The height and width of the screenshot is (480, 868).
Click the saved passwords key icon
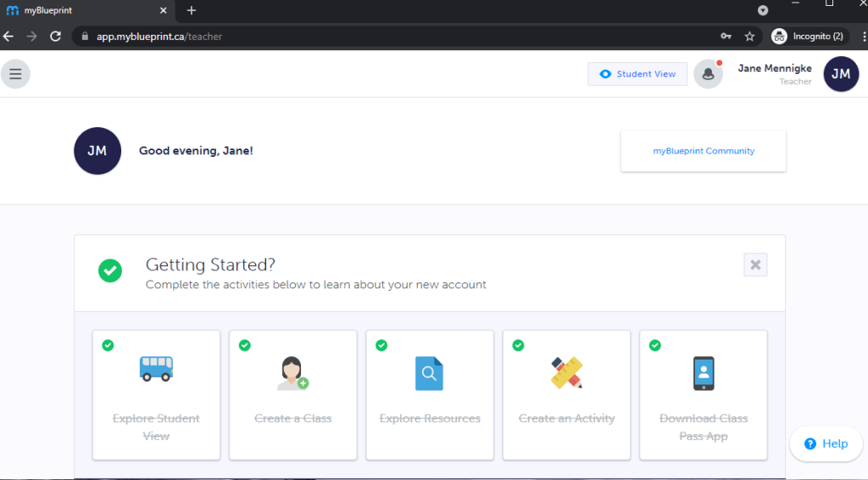(726, 36)
